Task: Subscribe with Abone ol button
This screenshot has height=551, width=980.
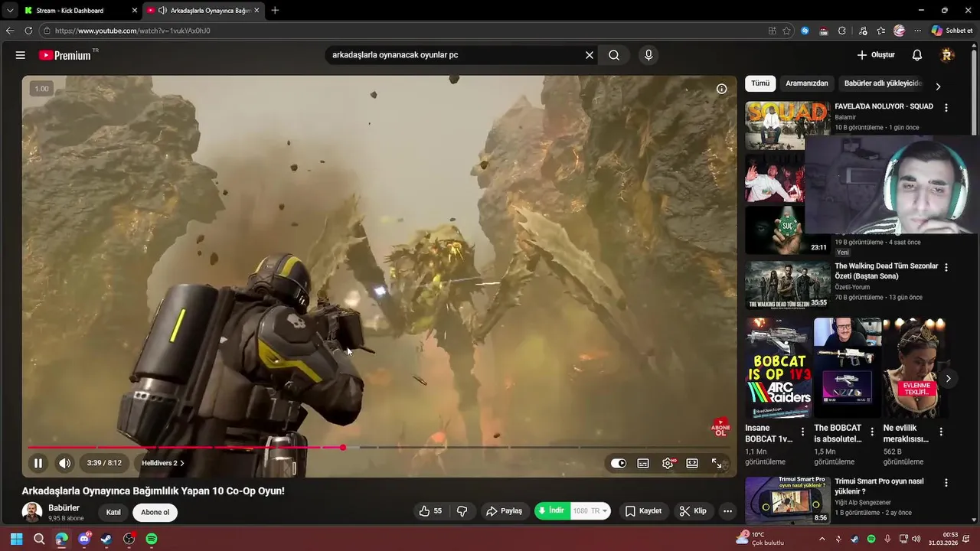Action: click(155, 513)
